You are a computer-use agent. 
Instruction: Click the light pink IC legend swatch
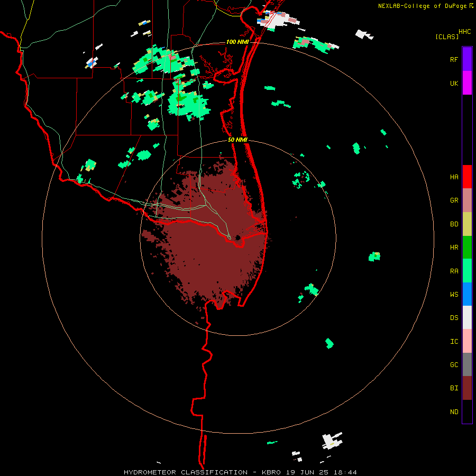467,341
